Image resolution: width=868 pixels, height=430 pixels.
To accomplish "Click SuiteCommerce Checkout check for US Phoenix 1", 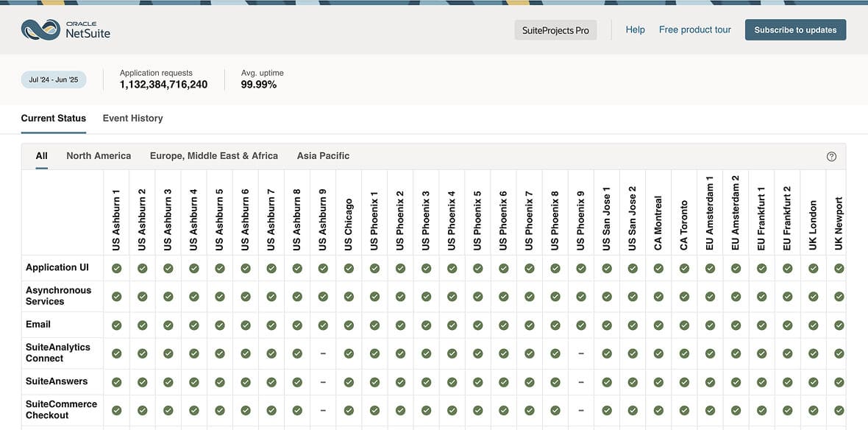I will tap(374, 410).
